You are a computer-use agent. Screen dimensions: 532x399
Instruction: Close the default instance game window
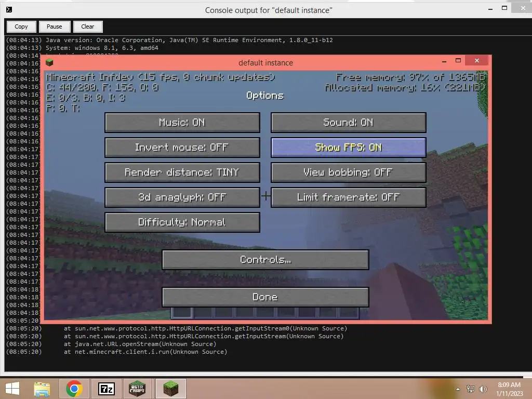click(x=477, y=60)
